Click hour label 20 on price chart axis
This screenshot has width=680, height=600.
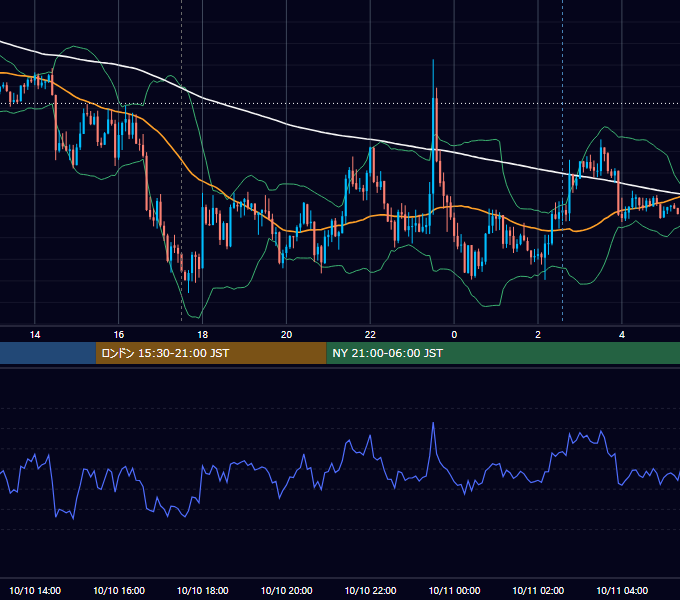(x=286, y=334)
